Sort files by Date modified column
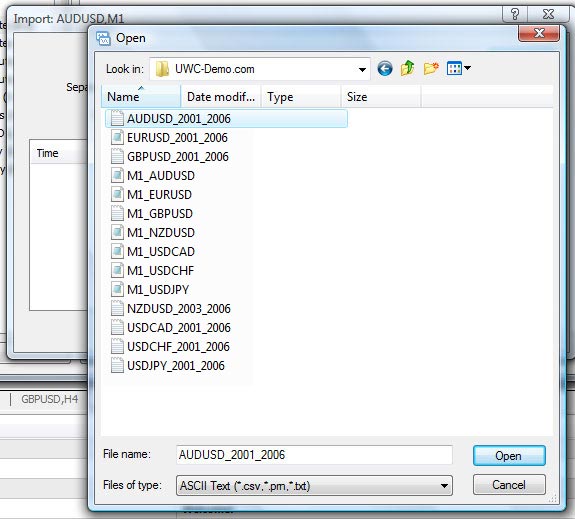This screenshot has height=519, width=575. point(221,96)
